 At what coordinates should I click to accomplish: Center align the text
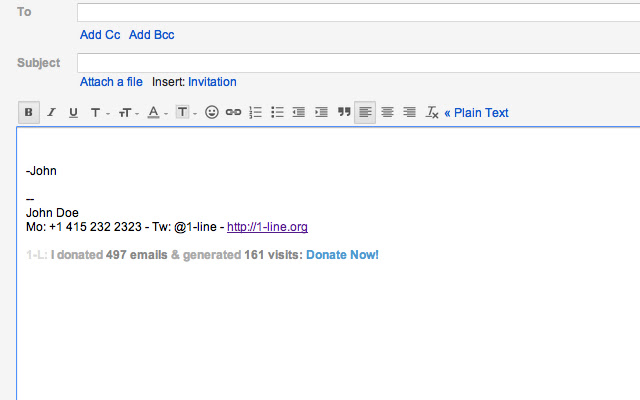(387, 113)
